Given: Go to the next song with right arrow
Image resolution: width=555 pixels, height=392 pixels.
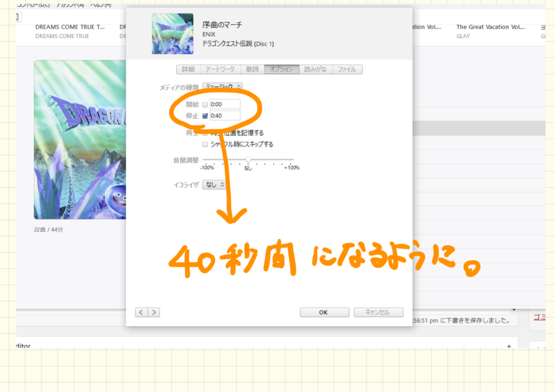Looking at the screenshot, I should tap(153, 312).
